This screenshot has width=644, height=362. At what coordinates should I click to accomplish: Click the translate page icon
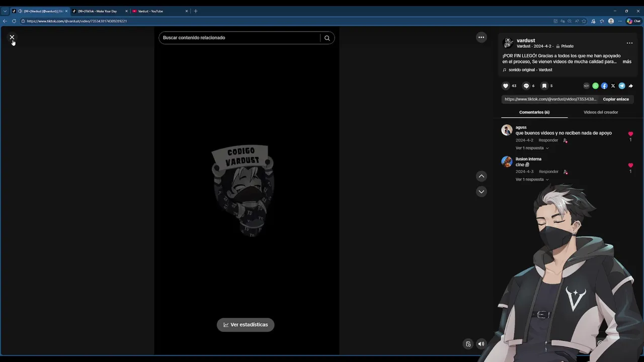click(562, 21)
